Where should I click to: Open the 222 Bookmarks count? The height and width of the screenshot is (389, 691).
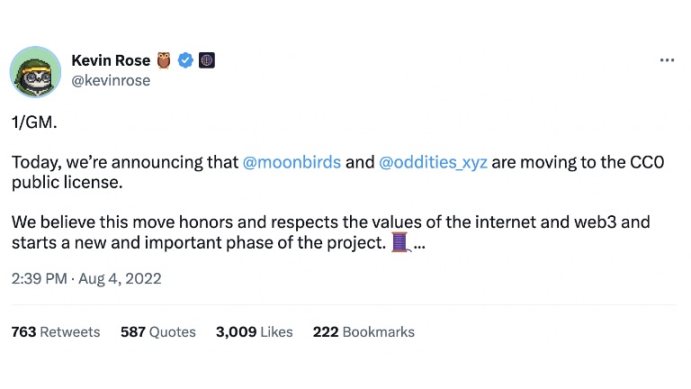[x=364, y=332]
